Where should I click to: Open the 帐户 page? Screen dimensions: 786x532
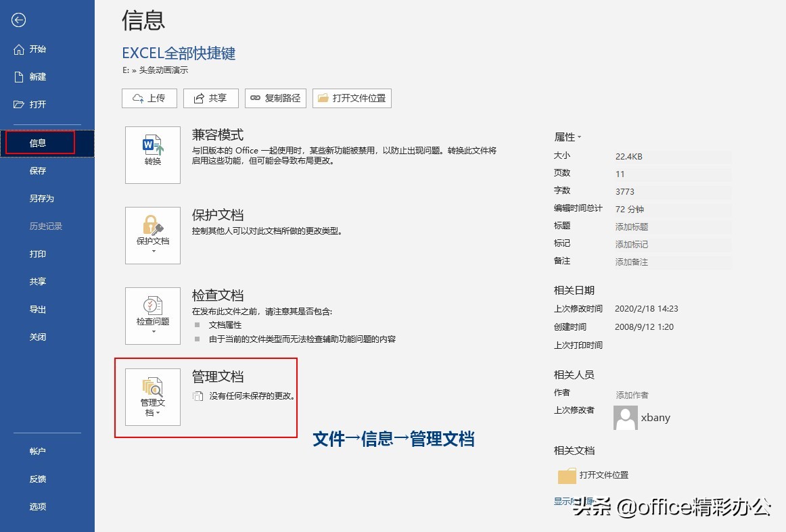coord(47,452)
